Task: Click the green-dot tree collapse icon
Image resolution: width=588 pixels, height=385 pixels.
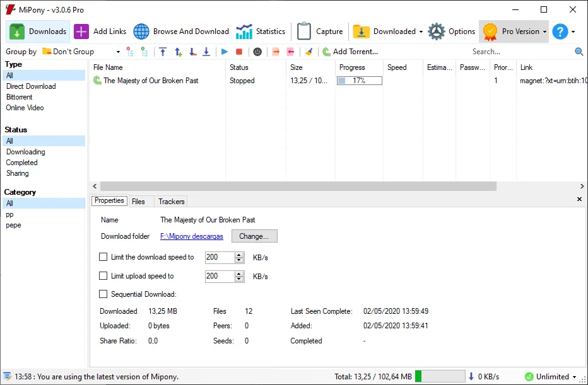Action: click(x=144, y=52)
